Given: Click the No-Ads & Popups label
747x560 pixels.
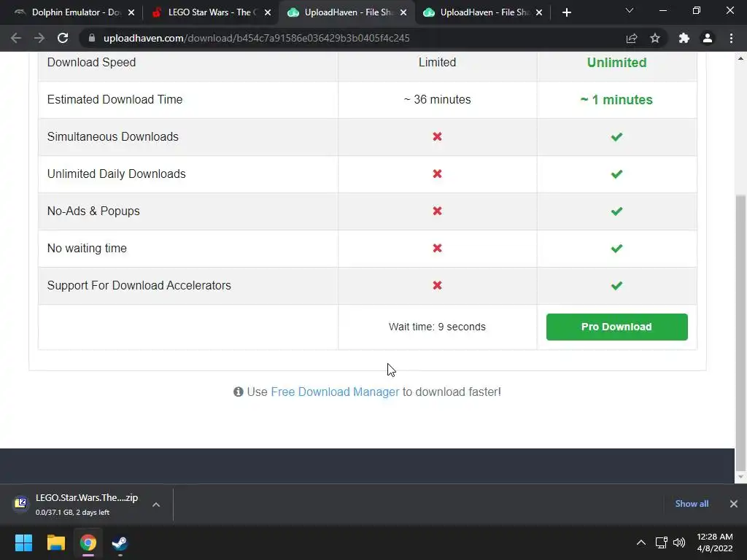Looking at the screenshot, I should click(x=93, y=211).
